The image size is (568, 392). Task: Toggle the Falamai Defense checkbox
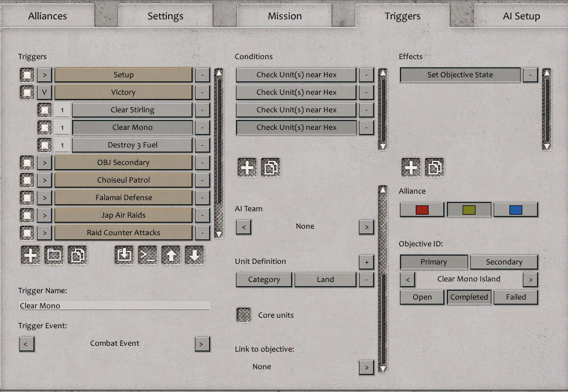click(x=27, y=198)
